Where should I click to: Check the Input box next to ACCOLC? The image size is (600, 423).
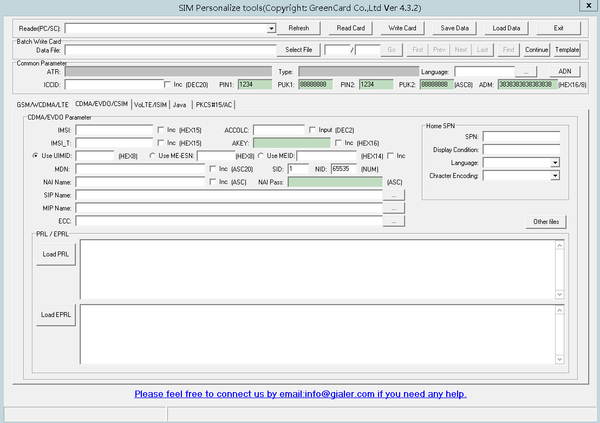[312, 130]
